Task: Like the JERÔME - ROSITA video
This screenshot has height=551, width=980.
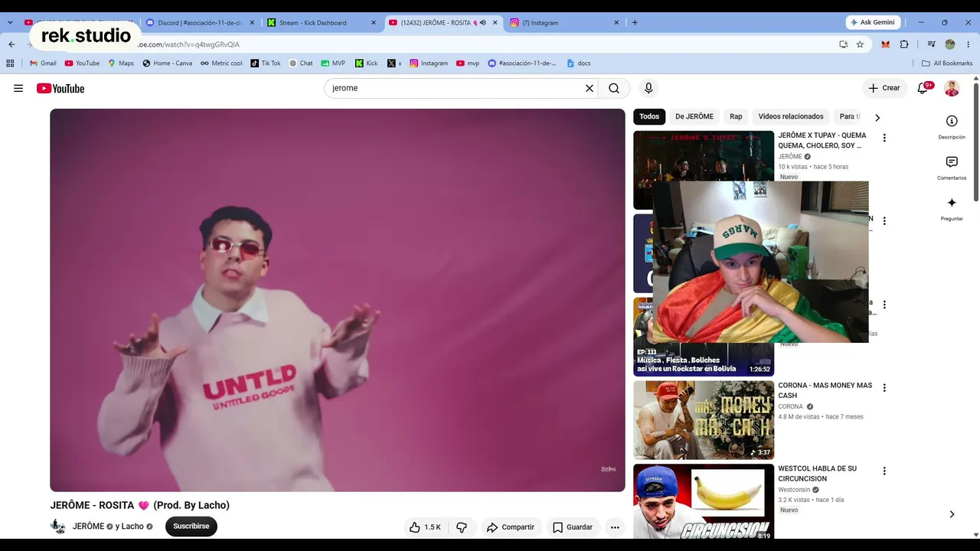Action: pyautogui.click(x=424, y=527)
